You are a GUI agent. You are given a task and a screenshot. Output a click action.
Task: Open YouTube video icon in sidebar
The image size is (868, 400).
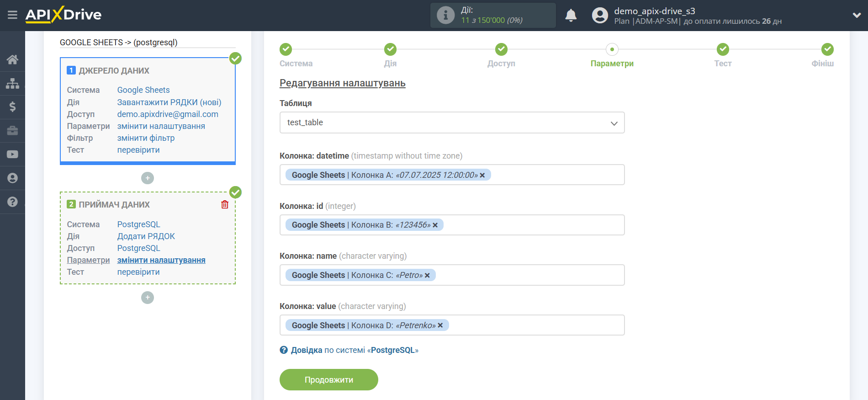12,155
